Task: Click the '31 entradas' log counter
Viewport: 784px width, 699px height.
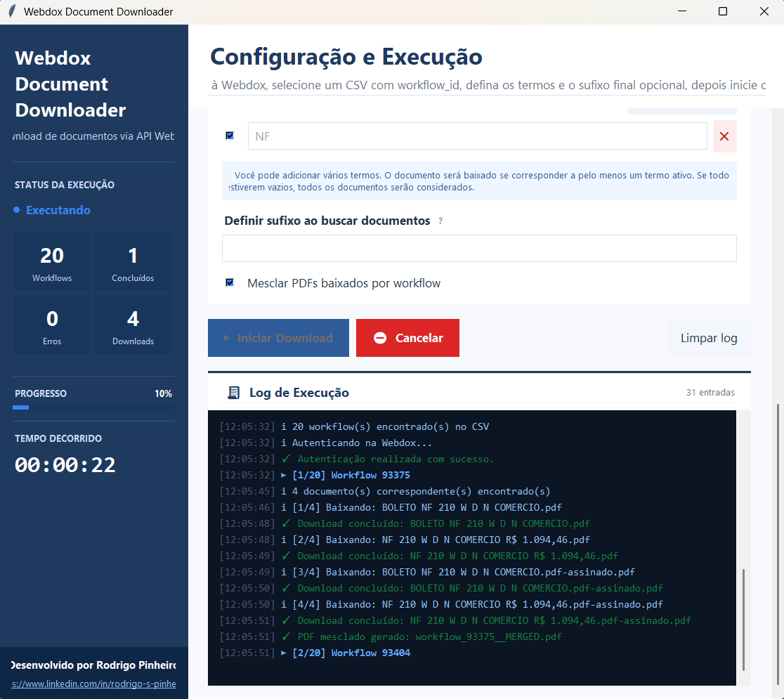Action: click(710, 393)
